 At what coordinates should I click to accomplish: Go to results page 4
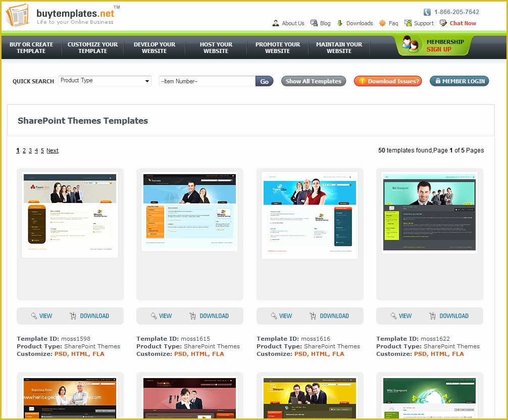(x=36, y=150)
